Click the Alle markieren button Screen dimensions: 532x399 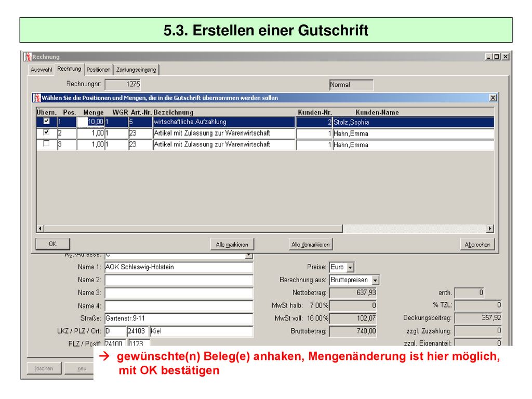coord(232,244)
